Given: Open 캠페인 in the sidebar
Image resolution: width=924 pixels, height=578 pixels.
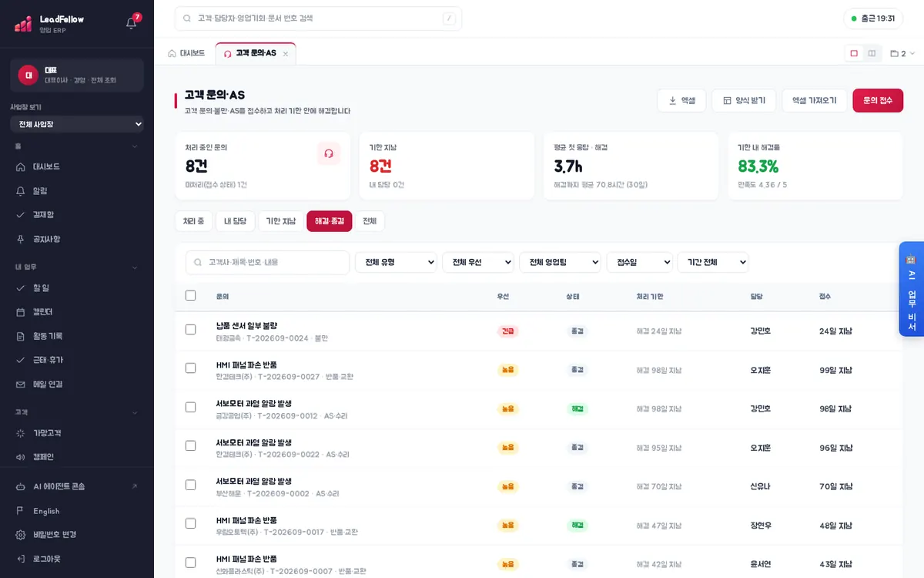Looking at the screenshot, I should (x=77, y=457).
